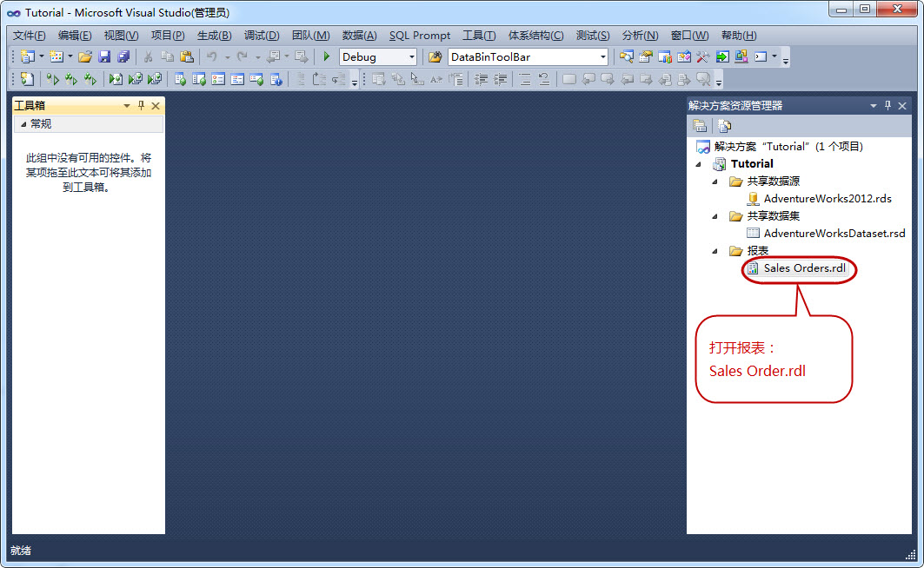
Task: Open 工具箱 panel window position dropdown
Action: click(x=126, y=106)
